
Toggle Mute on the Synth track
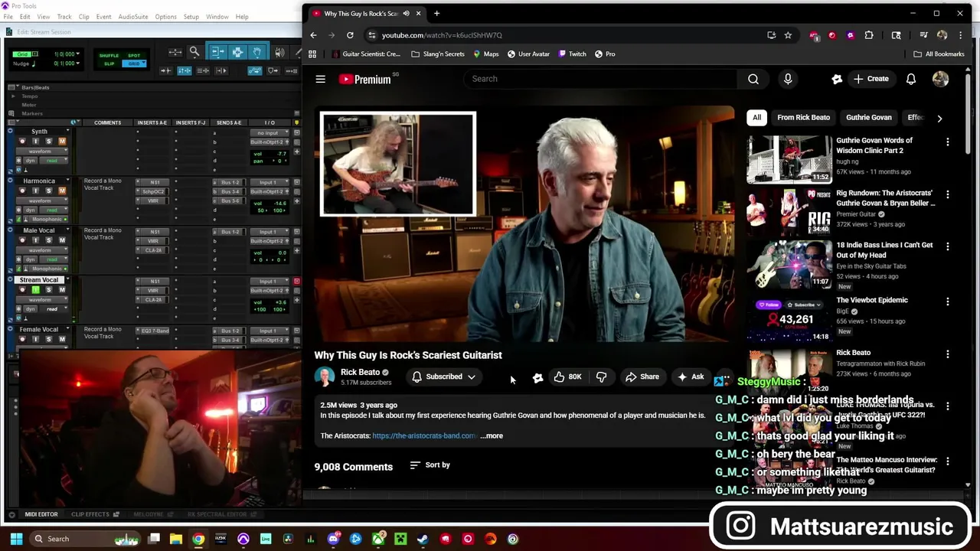coord(62,142)
